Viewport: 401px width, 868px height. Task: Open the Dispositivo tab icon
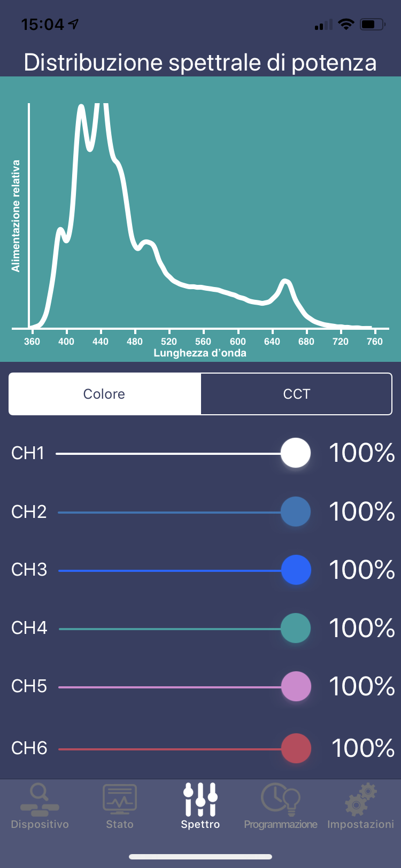click(x=40, y=799)
